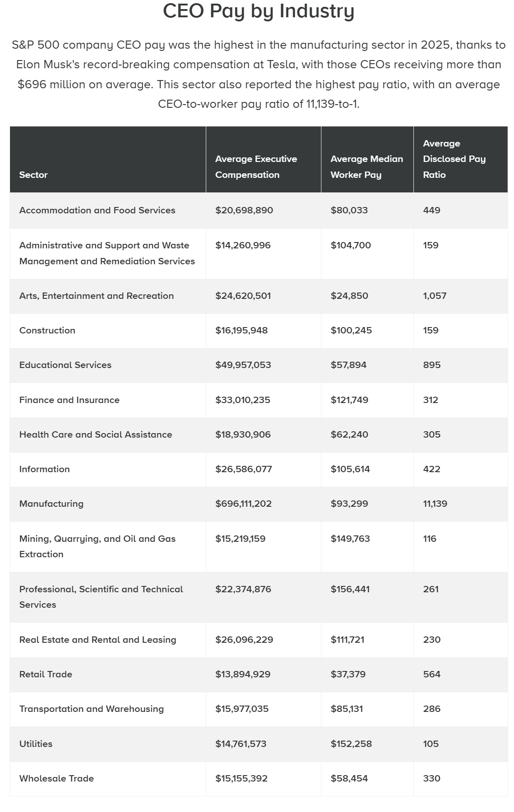Click the Utilities worker pay $152,258
Image resolution: width=514 pixels, height=812 pixels.
[351, 744]
